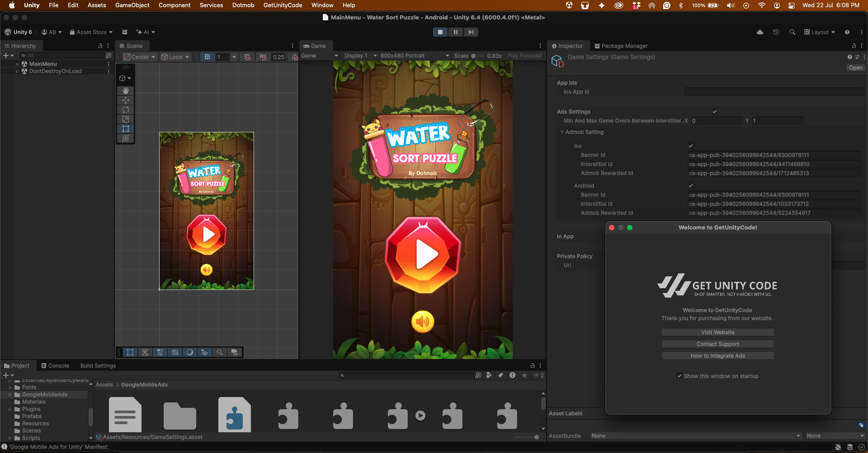Open the Local handle rotation dropdown

coord(176,57)
